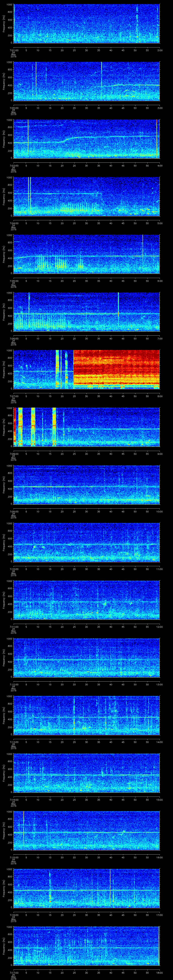The height and width of the screenshot is (980, 173).
Task: Open the spectrogram panel starting at 7:16:00
Action: (x=86, y=888)
